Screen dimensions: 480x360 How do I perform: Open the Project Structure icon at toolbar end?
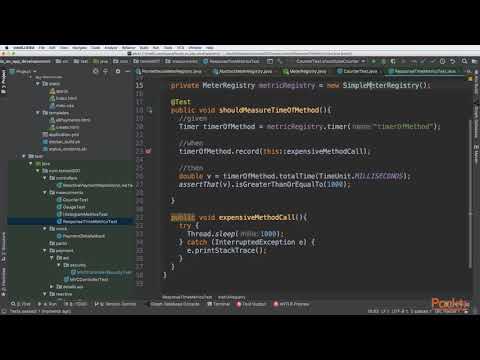point(475,61)
